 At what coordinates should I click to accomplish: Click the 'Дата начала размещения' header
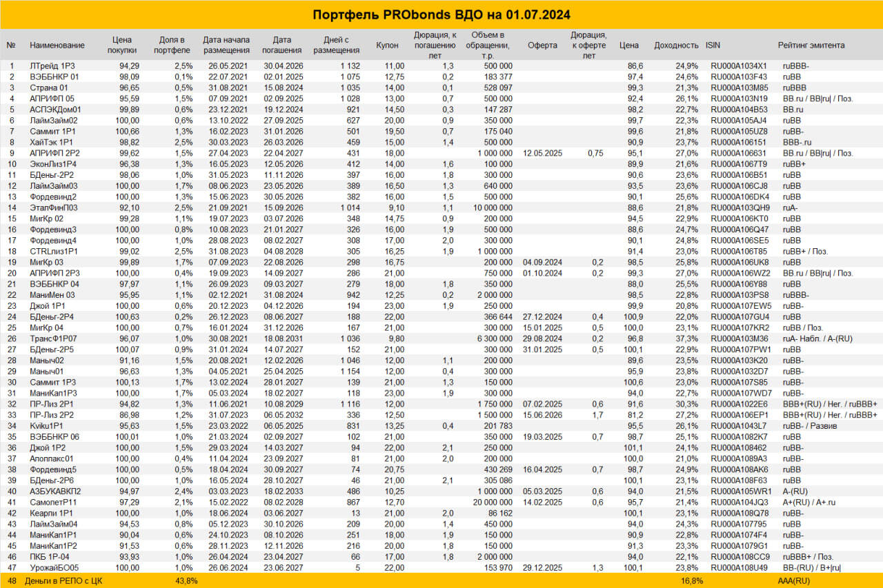226,45
